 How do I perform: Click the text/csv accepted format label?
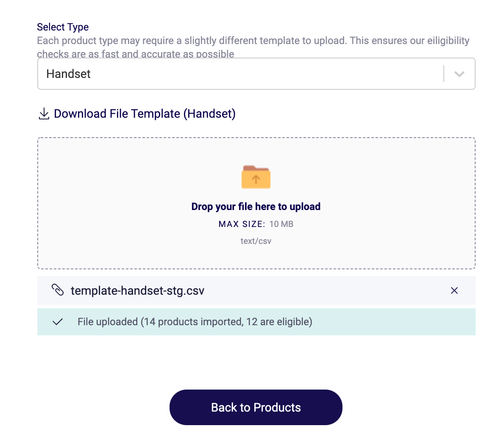[x=256, y=241]
